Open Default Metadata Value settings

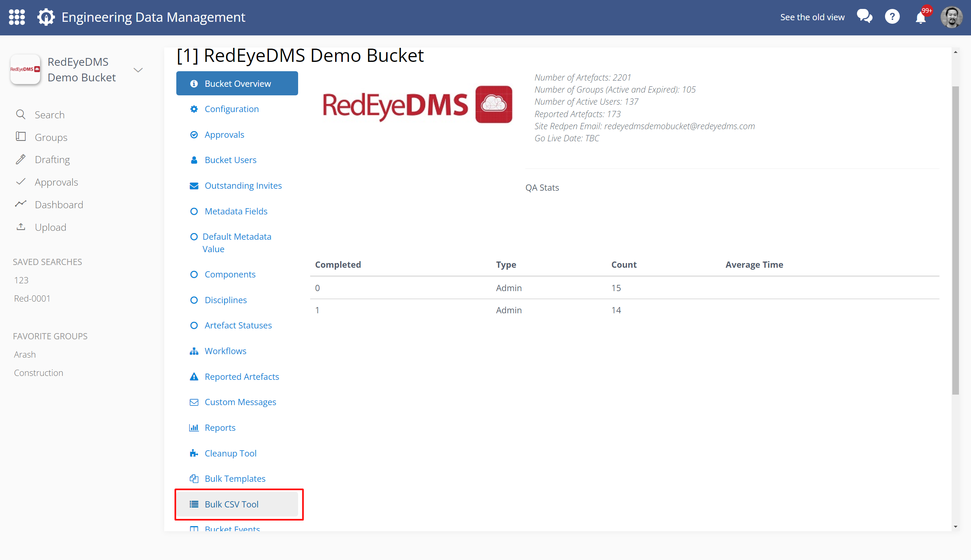point(237,243)
